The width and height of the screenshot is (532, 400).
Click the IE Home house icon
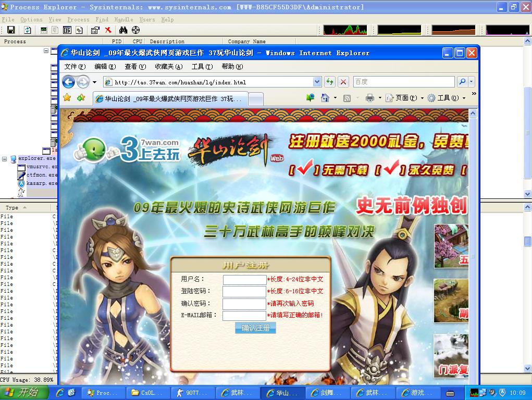click(x=325, y=98)
